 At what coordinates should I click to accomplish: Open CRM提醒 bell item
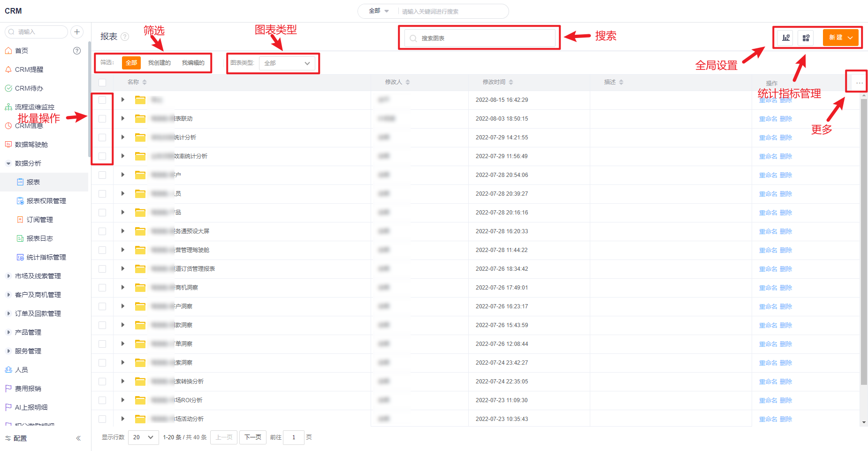[x=29, y=69]
